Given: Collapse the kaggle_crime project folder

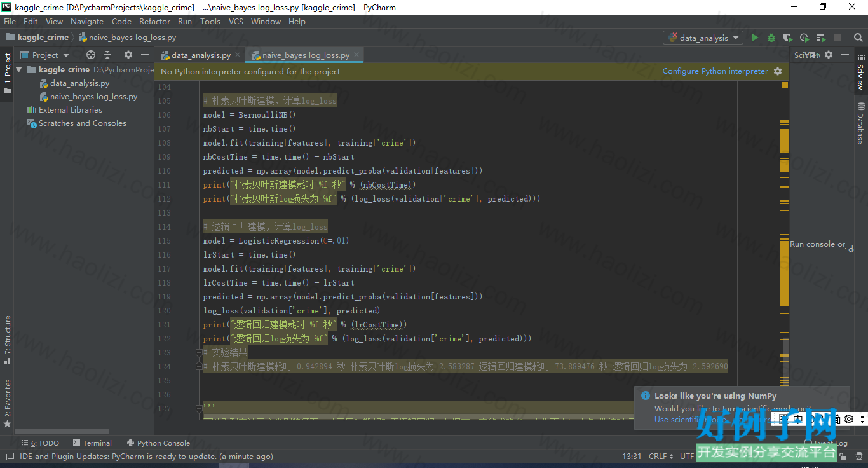Looking at the screenshot, I should click(x=19, y=70).
